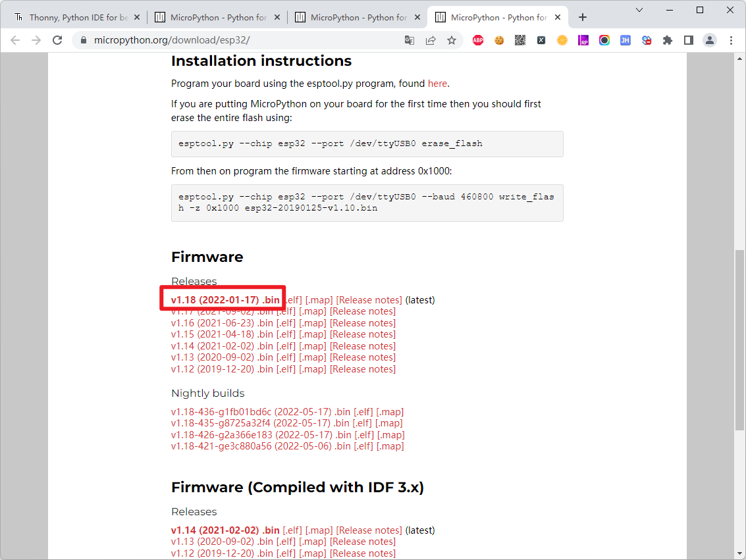Click the write_flash esptool command text
Viewport: 746px width, 560px height.
pyautogui.click(x=366, y=203)
